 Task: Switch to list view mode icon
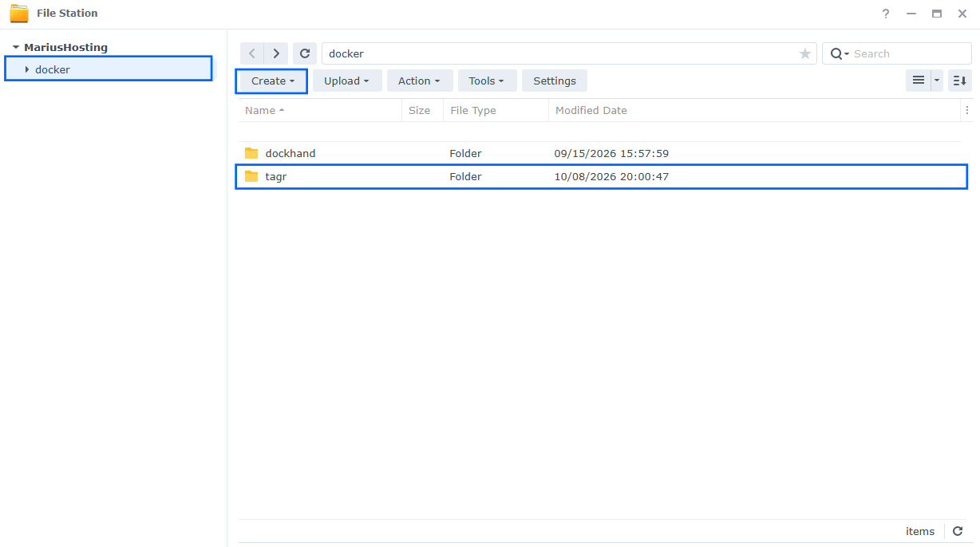click(x=919, y=81)
